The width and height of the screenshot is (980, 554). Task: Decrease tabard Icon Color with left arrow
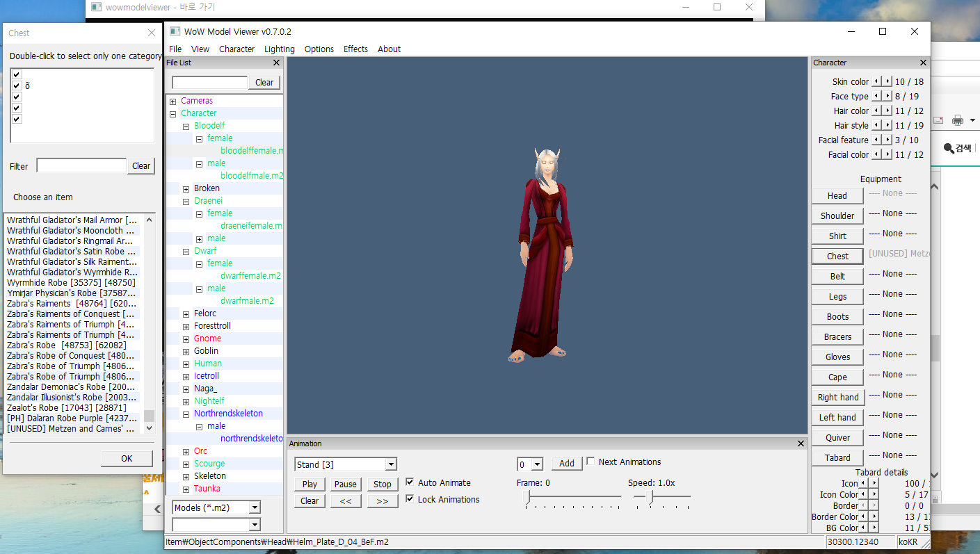click(864, 494)
